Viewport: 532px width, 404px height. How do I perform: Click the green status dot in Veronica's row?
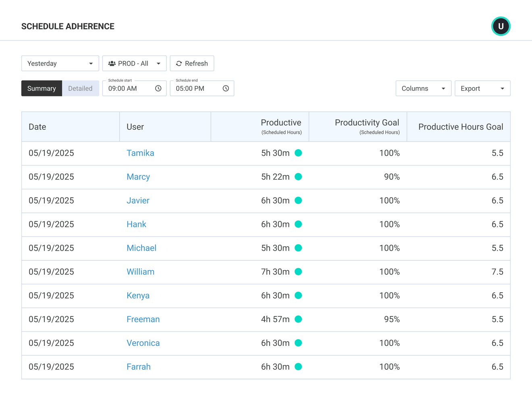tap(298, 343)
